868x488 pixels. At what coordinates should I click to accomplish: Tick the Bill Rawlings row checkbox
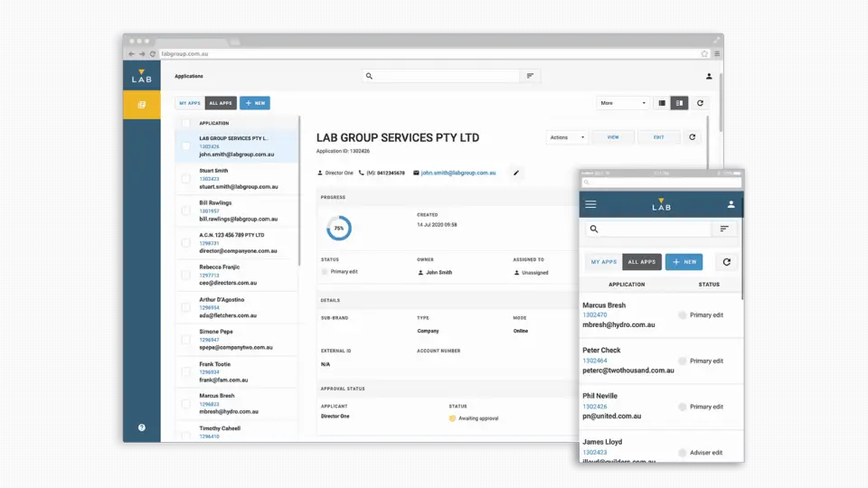(185, 211)
